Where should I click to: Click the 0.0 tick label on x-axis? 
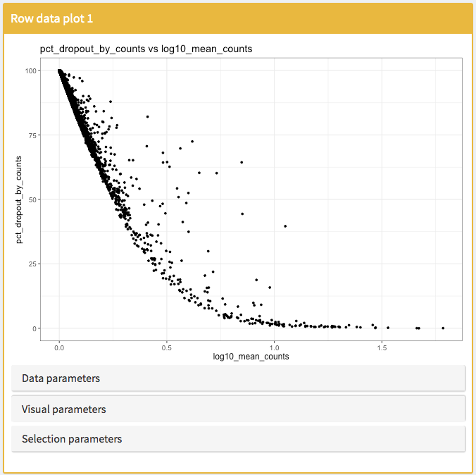(x=59, y=347)
